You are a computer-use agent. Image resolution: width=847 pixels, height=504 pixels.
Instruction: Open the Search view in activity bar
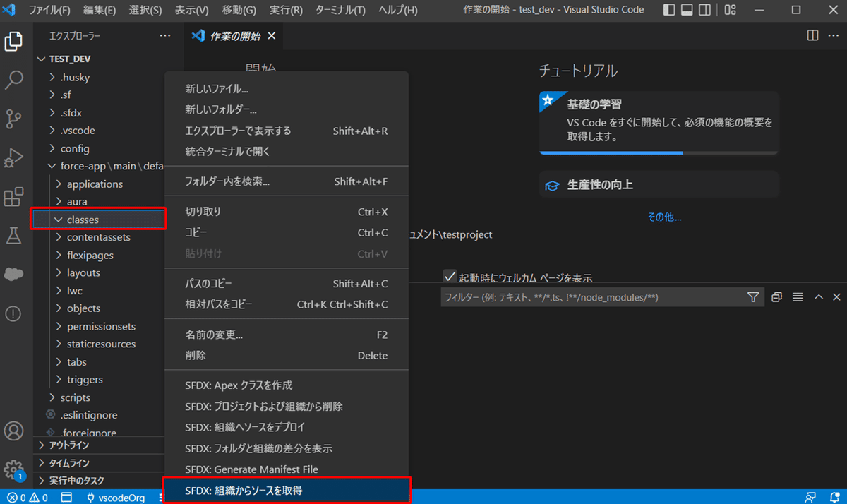pos(13,80)
